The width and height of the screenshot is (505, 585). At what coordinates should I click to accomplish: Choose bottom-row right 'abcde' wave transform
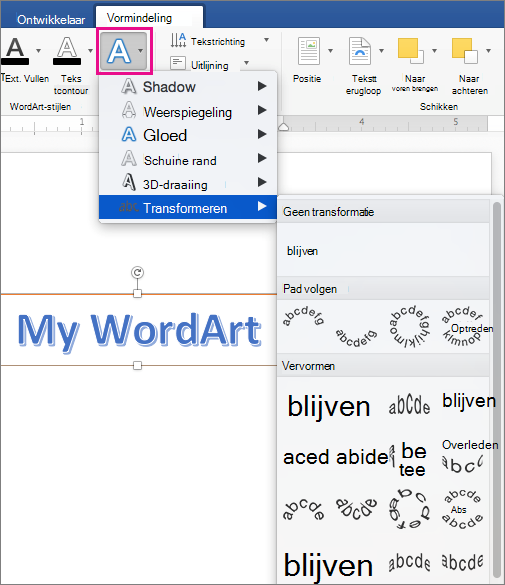462,562
